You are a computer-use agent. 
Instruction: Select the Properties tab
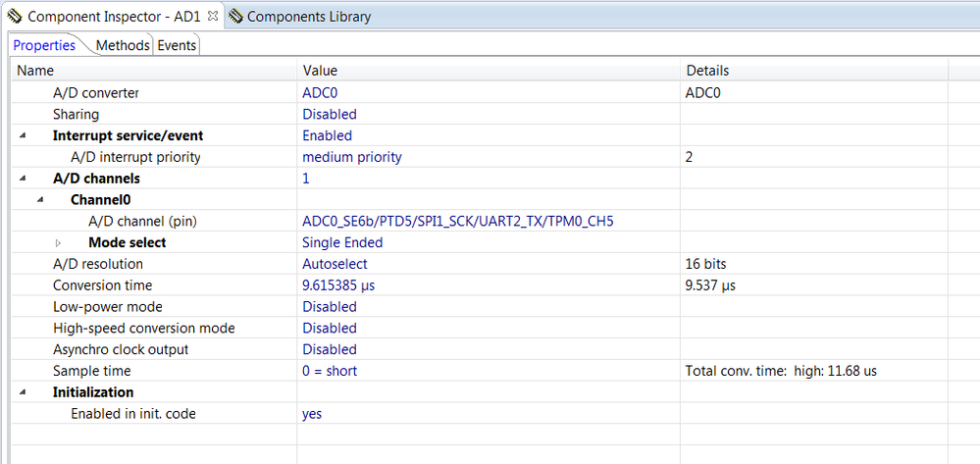[x=44, y=45]
